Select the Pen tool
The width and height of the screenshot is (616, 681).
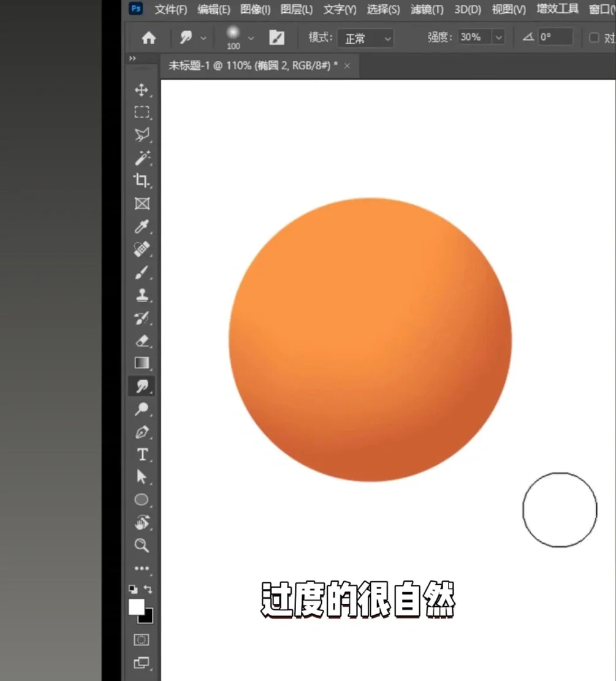pos(142,432)
